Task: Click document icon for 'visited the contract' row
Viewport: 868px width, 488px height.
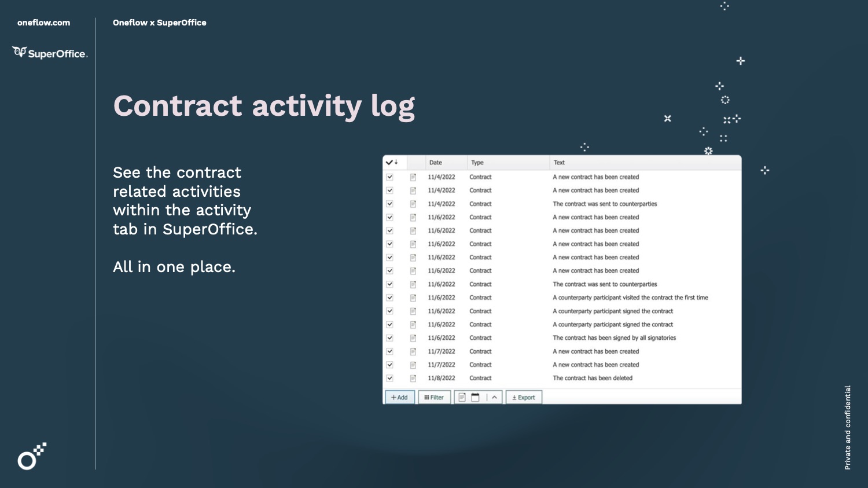Action: click(413, 298)
